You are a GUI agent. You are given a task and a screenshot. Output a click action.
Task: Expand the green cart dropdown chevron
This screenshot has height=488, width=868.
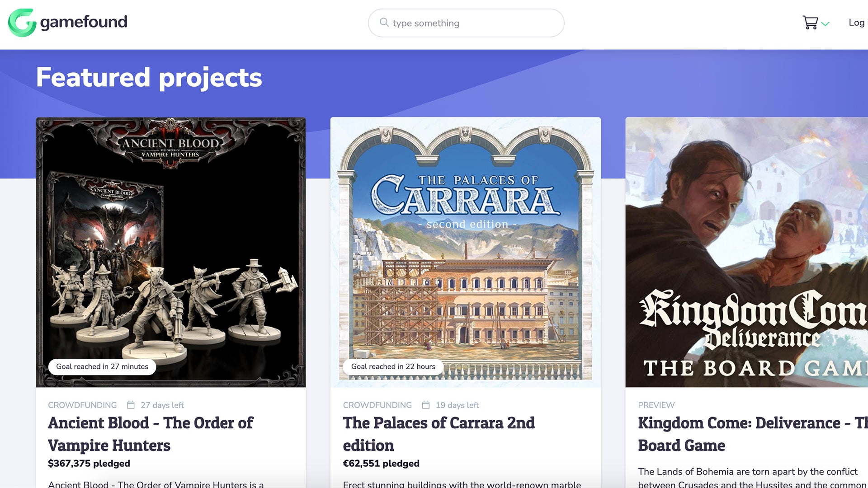(826, 24)
